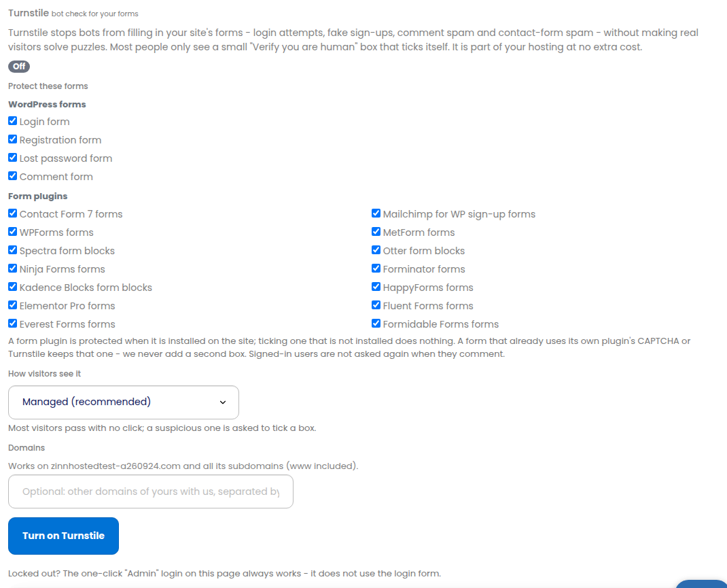The height and width of the screenshot is (588, 727).
Task: Disable Forminator forms protection
Action: 376,269
